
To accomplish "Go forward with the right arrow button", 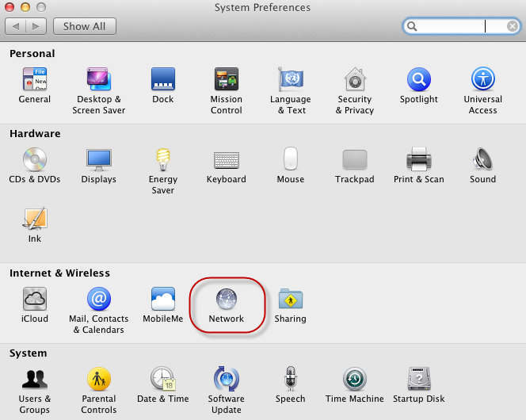I will tap(36, 26).
